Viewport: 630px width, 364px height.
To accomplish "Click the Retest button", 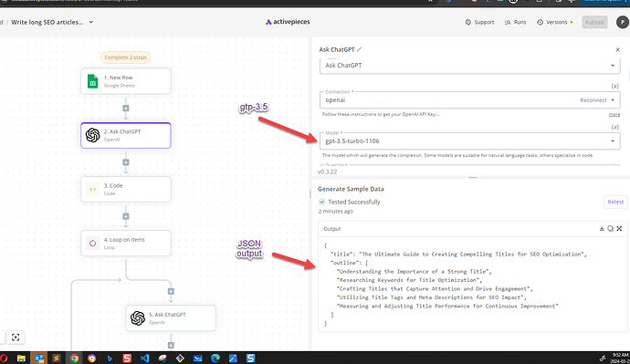I will click(615, 202).
